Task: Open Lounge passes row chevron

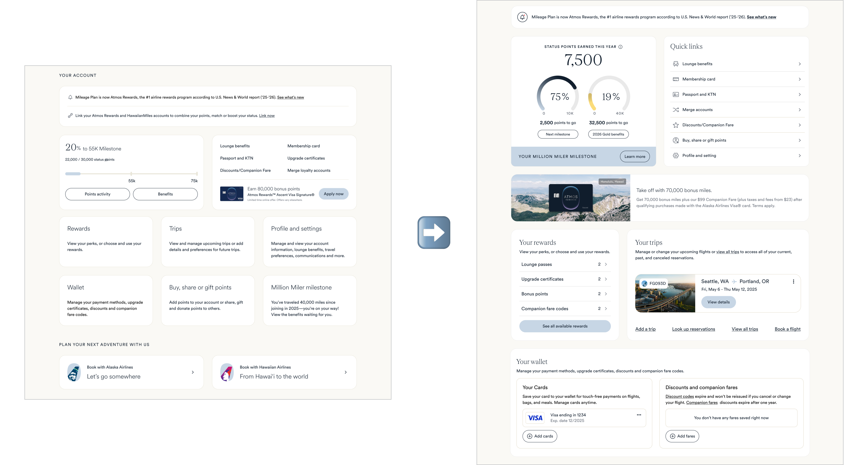Action: (606, 264)
